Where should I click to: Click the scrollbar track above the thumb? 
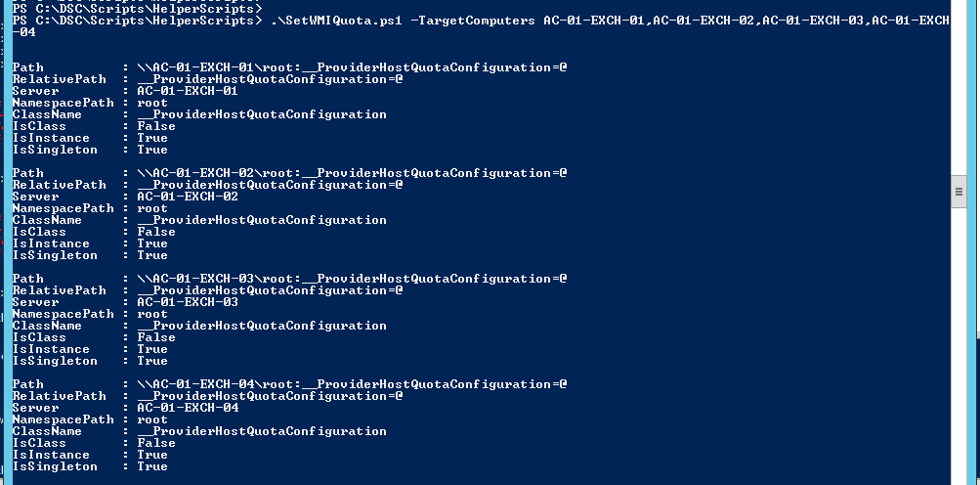tap(959, 88)
